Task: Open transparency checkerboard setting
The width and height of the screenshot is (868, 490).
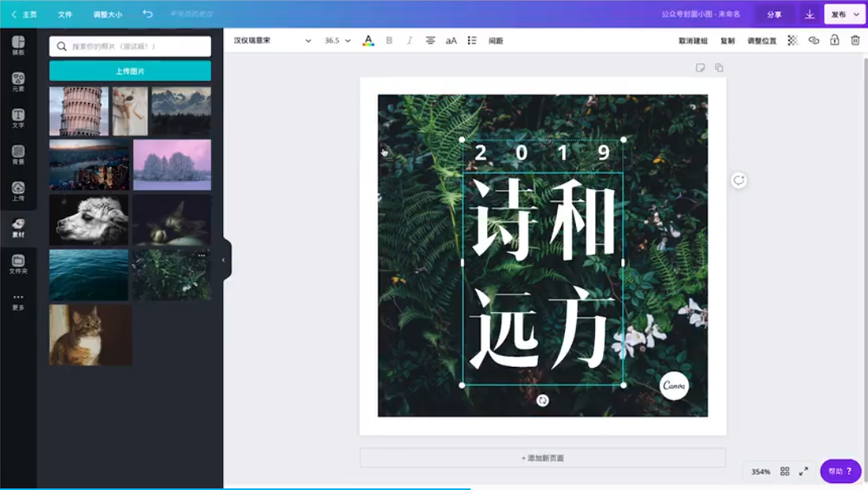Action: click(793, 41)
